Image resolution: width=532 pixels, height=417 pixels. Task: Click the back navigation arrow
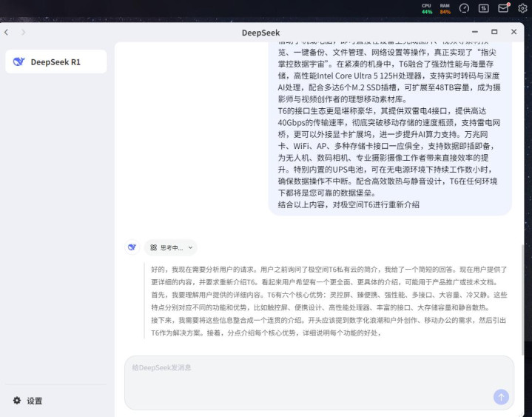pyautogui.click(x=7, y=33)
